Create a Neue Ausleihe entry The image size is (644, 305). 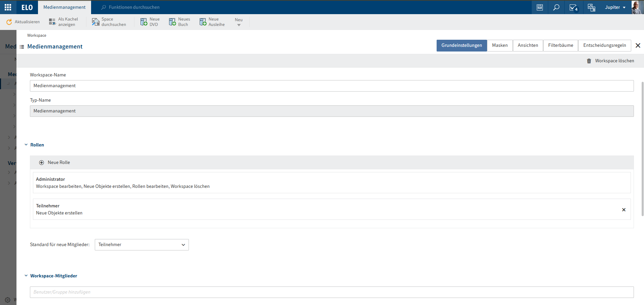pos(203,22)
